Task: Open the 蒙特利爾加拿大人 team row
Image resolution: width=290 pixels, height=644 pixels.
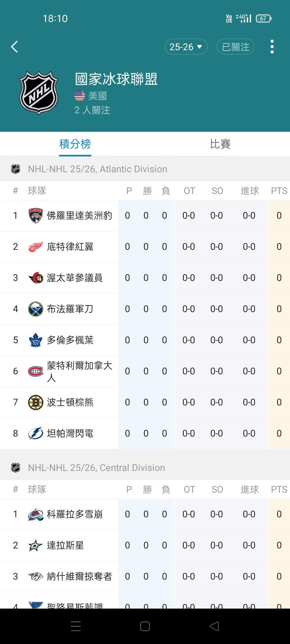Action: [79, 371]
